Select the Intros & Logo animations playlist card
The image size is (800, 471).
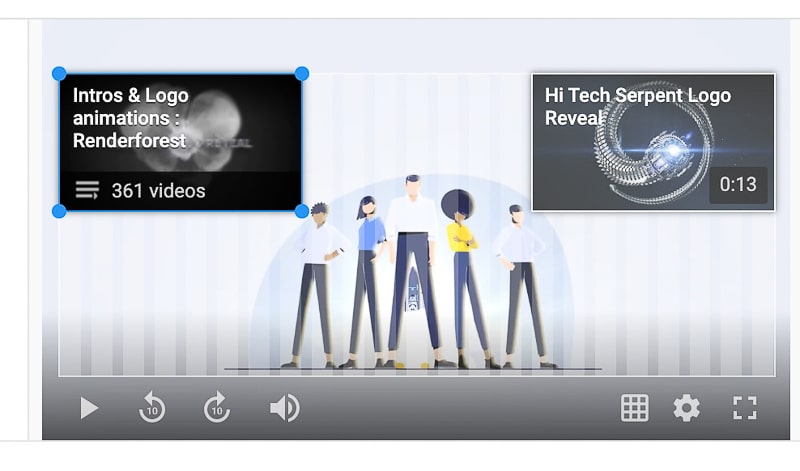[x=181, y=142]
